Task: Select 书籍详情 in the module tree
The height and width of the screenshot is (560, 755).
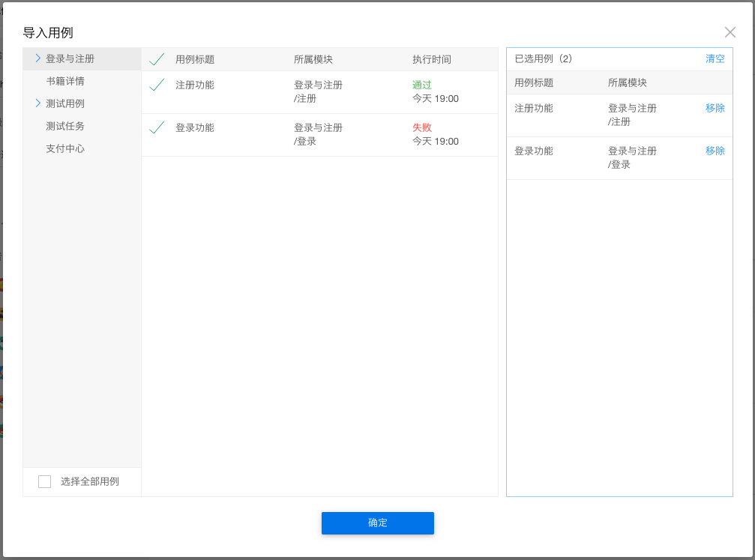Action: click(65, 81)
